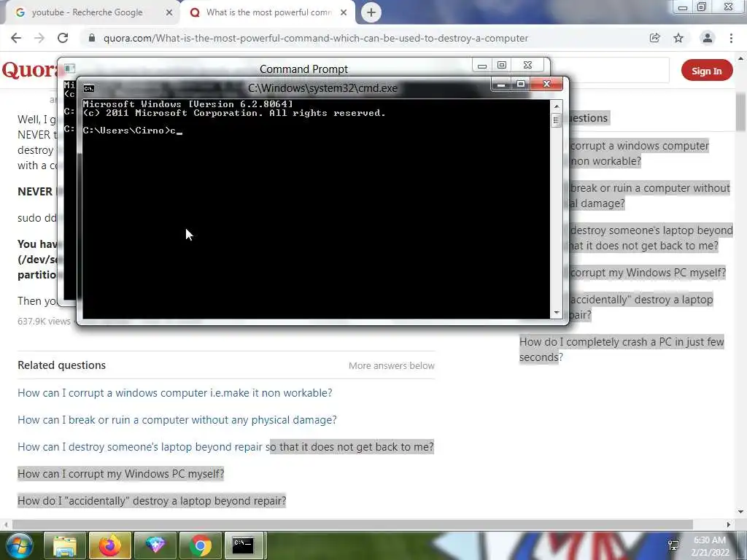Share this page icon in address bar
This screenshot has width=747, height=560.
tap(654, 38)
